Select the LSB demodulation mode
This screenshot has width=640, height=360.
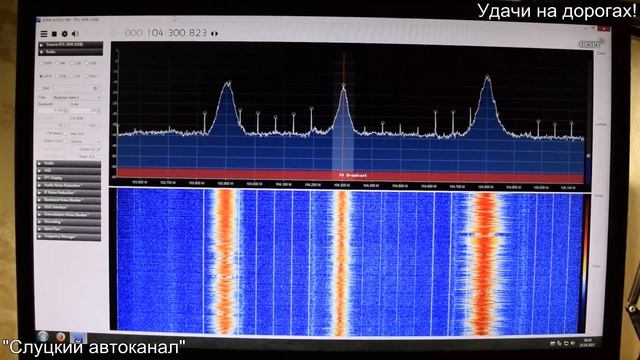click(x=75, y=63)
